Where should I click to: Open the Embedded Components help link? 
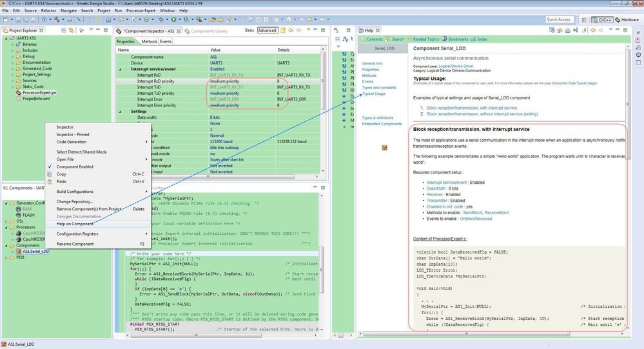(x=382, y=124)
